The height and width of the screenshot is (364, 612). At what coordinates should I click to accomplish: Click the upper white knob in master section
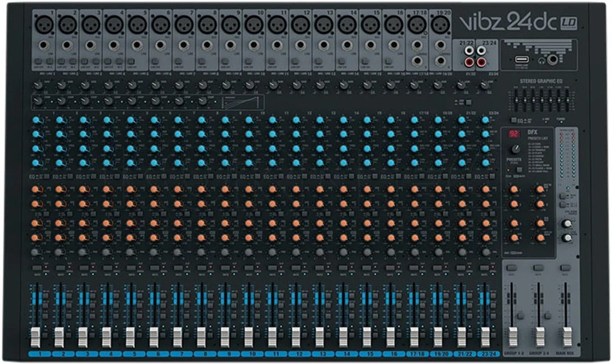567,224
